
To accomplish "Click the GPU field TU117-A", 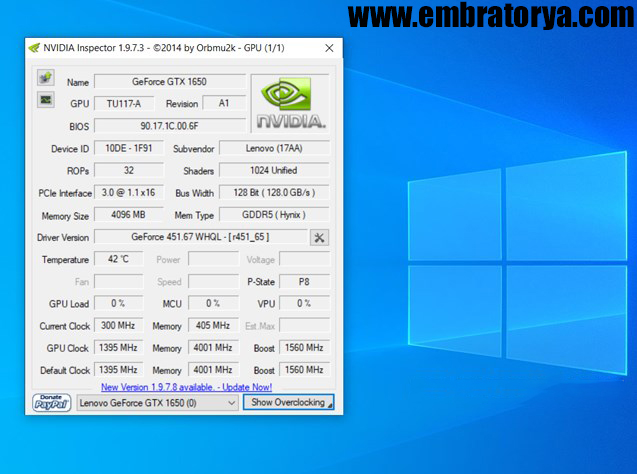I will (x=124, y=104).
